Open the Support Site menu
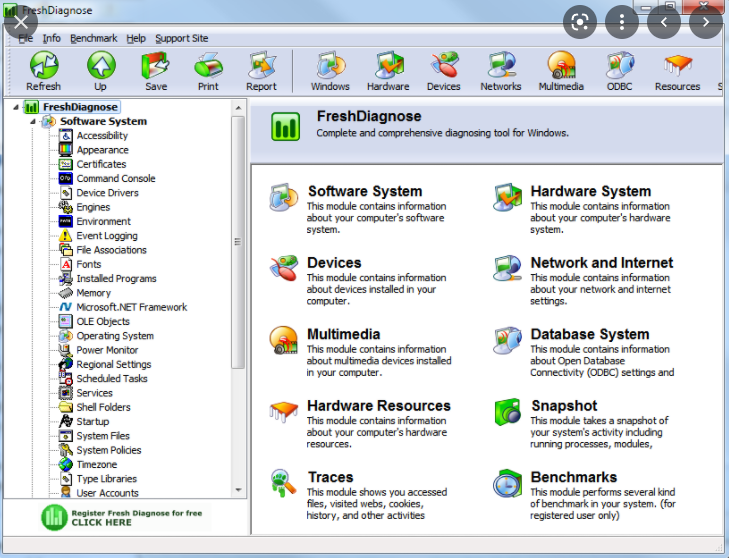Screen dimensions: 729x558 (x=182, y=38)
